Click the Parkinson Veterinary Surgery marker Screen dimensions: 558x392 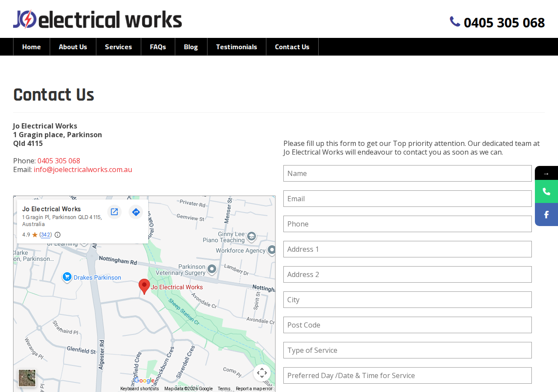[211, 269]
